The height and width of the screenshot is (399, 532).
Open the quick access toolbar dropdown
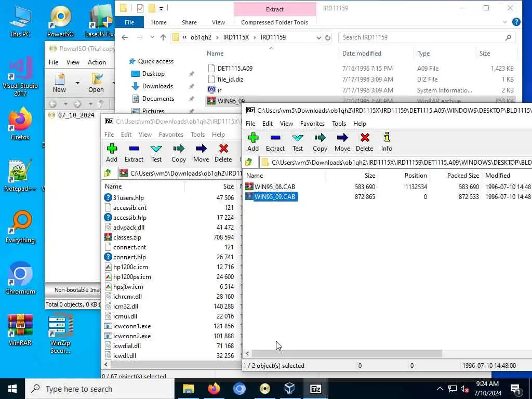click(161, 8)
